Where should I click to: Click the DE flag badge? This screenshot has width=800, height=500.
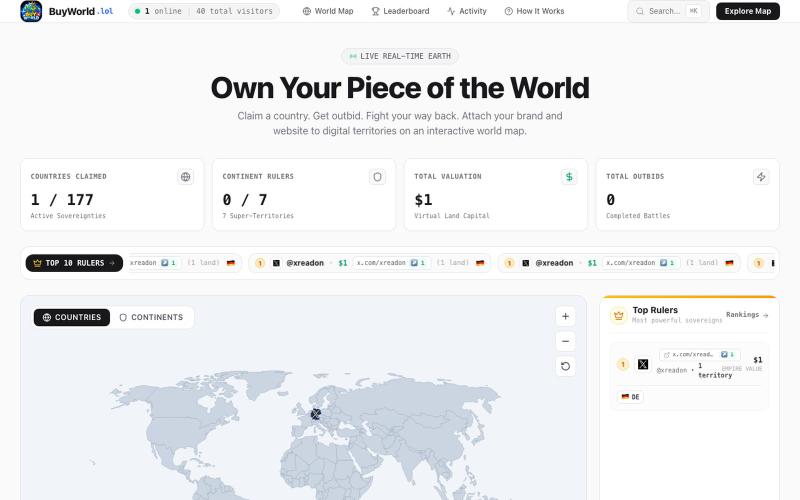pos(630,397)
